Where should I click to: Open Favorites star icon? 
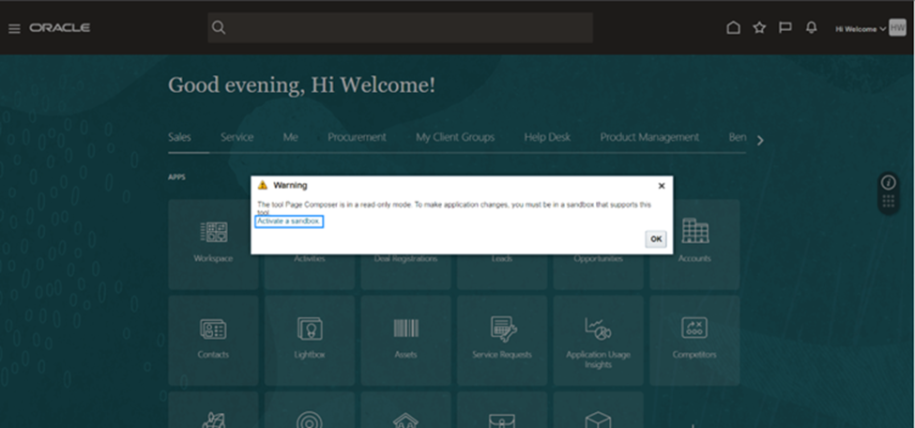(759, 28)
